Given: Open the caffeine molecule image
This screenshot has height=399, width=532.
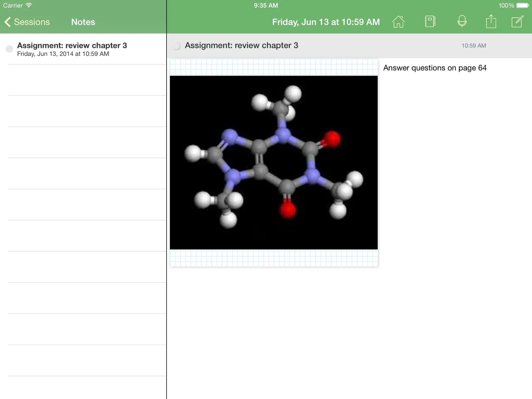Looking at the screenshot, I should [x=274, y=163].
